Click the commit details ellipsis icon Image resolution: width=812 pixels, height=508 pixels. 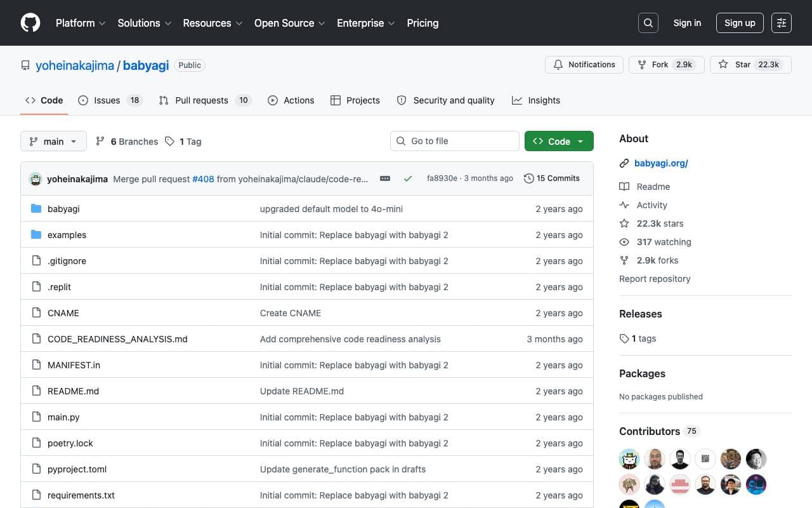tap(385, 178)
